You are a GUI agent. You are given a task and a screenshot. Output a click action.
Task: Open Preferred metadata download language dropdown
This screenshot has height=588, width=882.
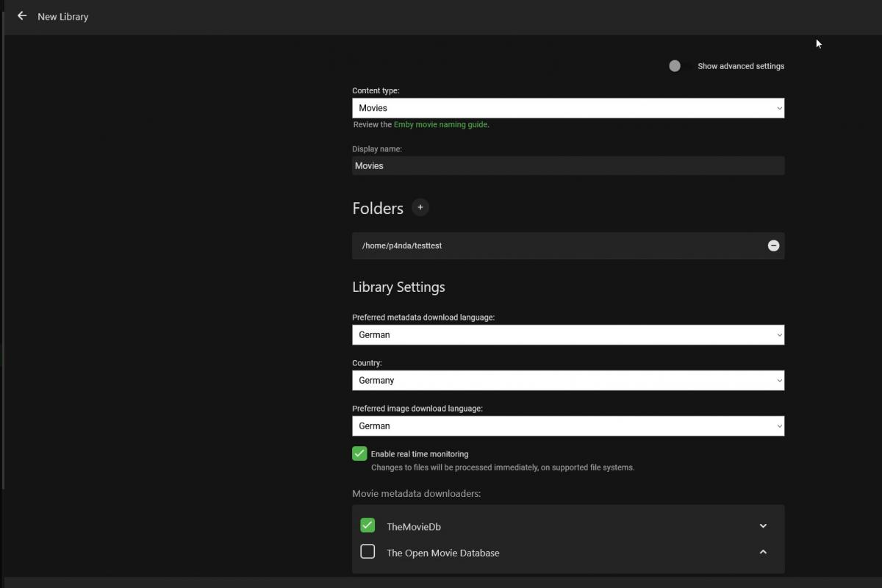pos(567,334)
